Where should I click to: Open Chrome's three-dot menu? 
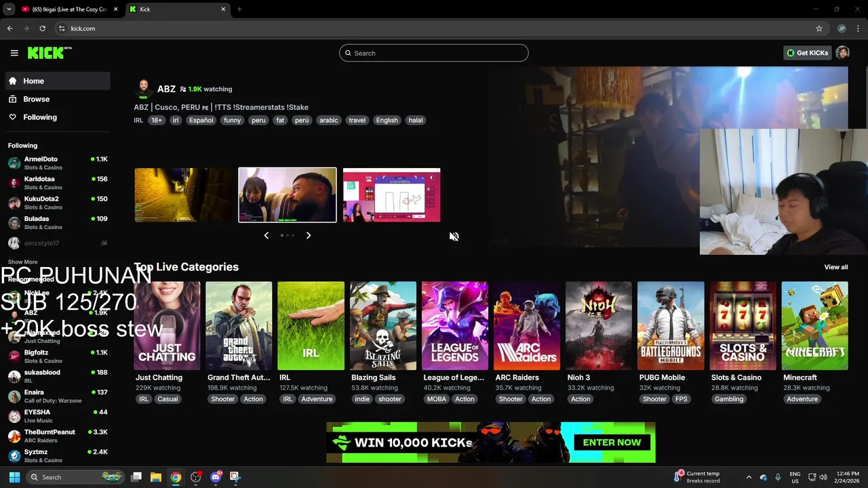click(859, 28)
